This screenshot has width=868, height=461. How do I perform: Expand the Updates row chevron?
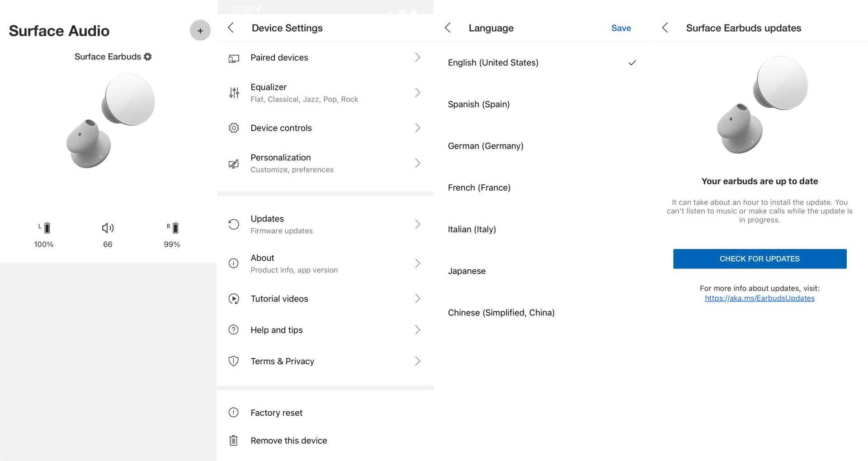(417, 224)
